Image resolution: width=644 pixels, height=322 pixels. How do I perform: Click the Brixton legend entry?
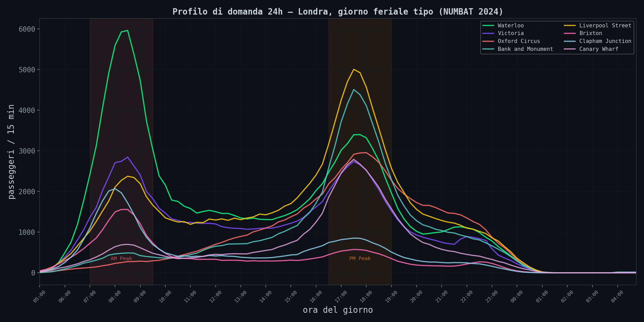pos(590,33)
